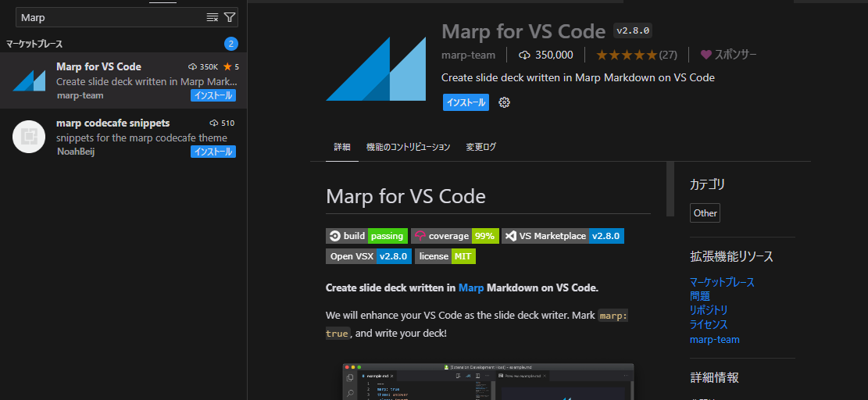Click the five-star rating on detail page
868x400 pixels.
coord(627,55)
